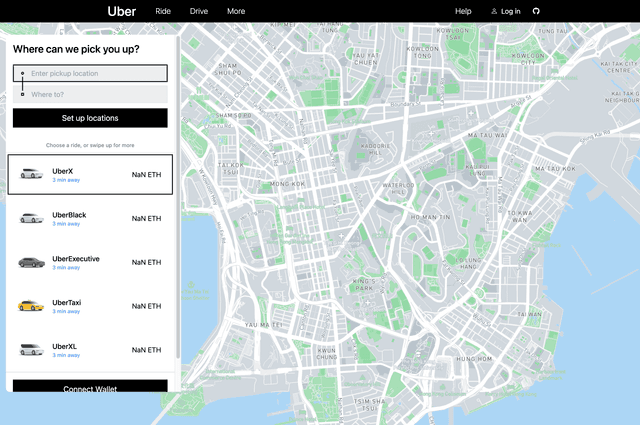
Task: Select the UberTaxi ride option
Action: click(x=90, y=306)
